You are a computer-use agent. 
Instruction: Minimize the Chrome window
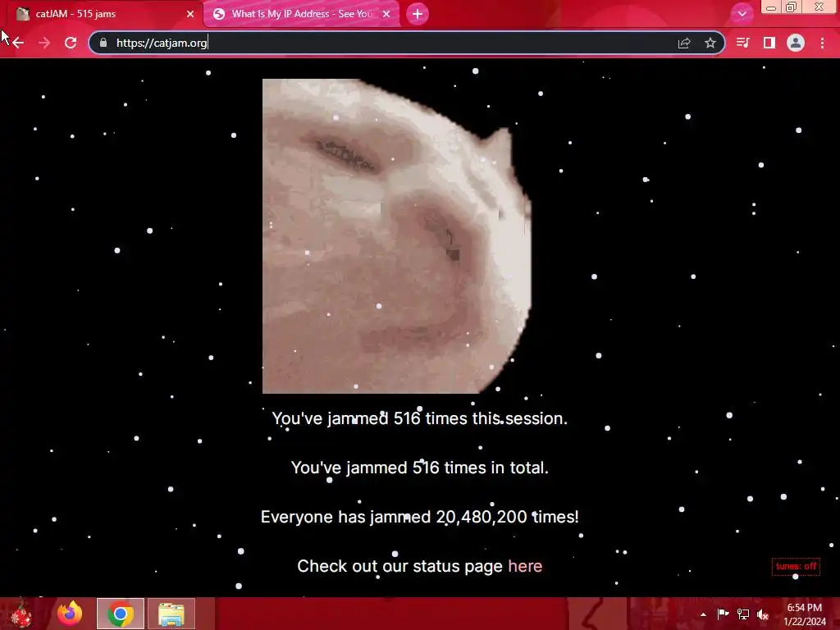point(771,7)
